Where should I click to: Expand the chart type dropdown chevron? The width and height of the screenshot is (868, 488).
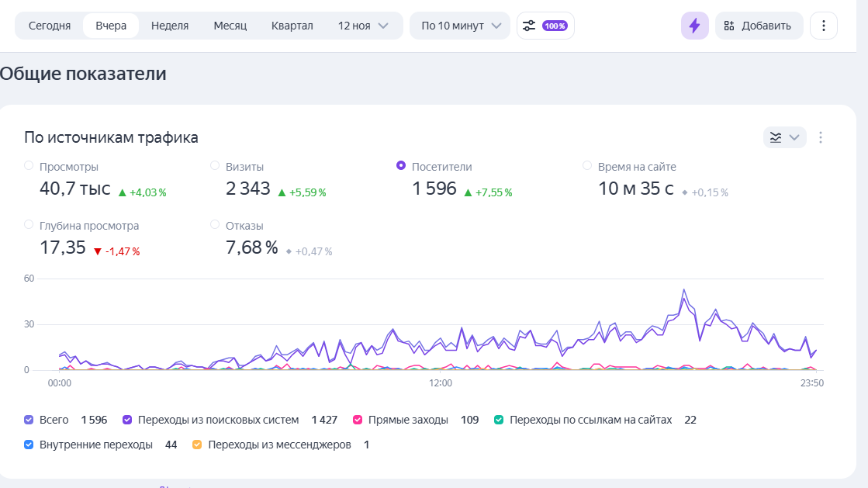pos(794,137)
